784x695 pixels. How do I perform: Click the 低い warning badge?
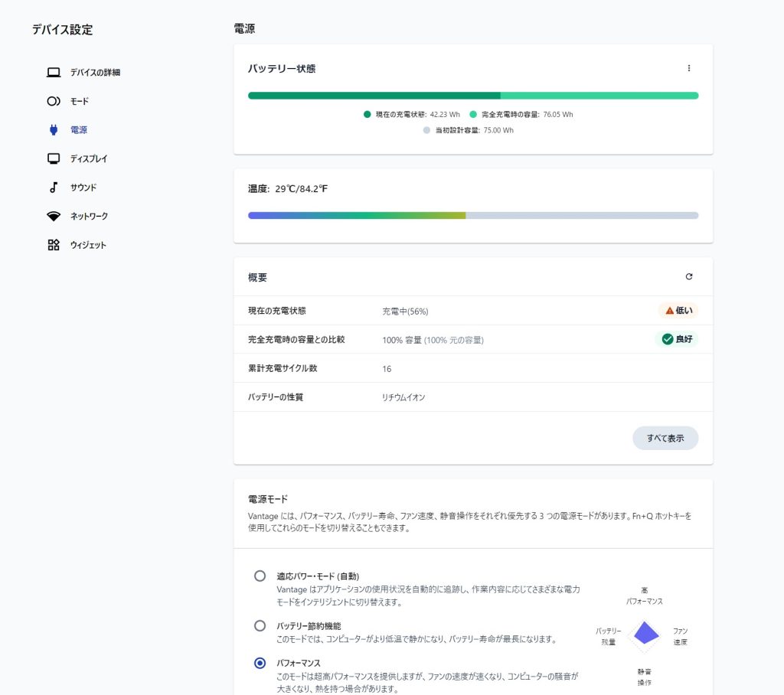[x=678, y=311]
